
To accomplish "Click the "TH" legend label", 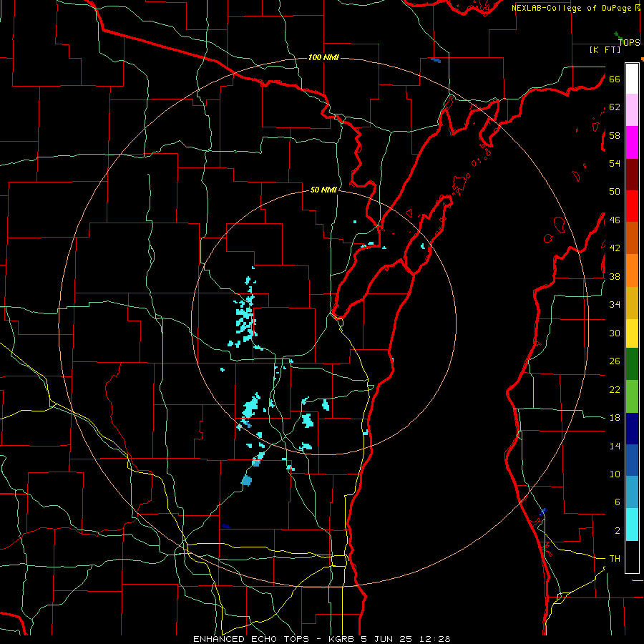I will pyautogui.click(x=615, y=559).
